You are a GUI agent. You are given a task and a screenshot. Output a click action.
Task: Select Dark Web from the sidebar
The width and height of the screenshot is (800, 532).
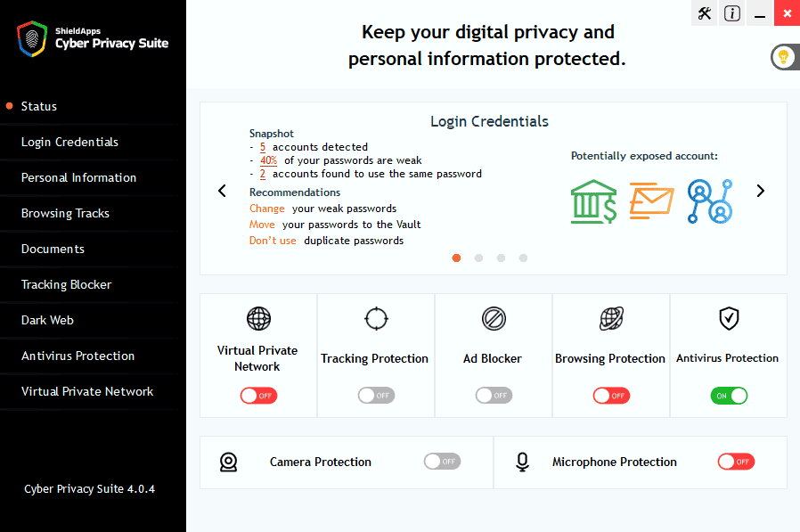pos(47,320)
